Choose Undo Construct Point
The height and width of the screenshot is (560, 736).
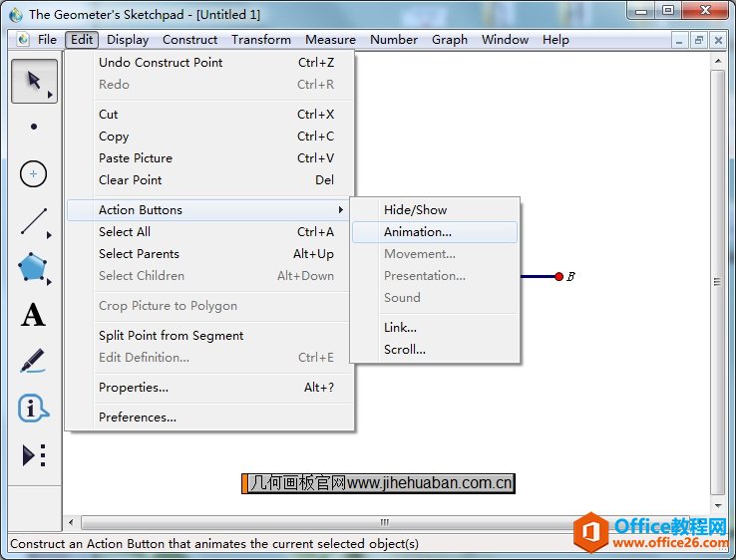click(x=209, y=63)
